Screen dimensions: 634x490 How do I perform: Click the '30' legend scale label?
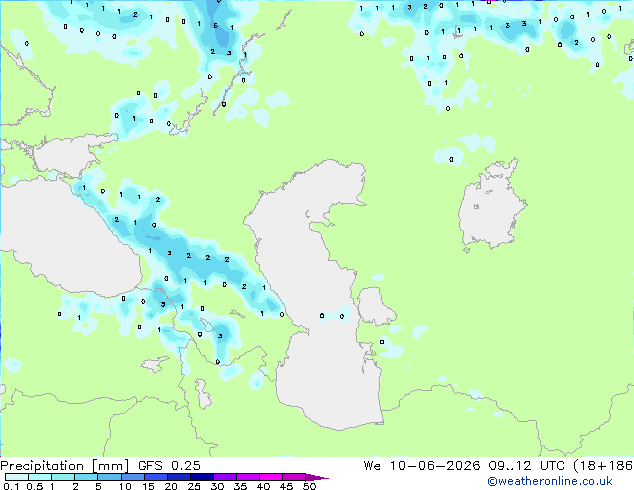tap(217, 486)
